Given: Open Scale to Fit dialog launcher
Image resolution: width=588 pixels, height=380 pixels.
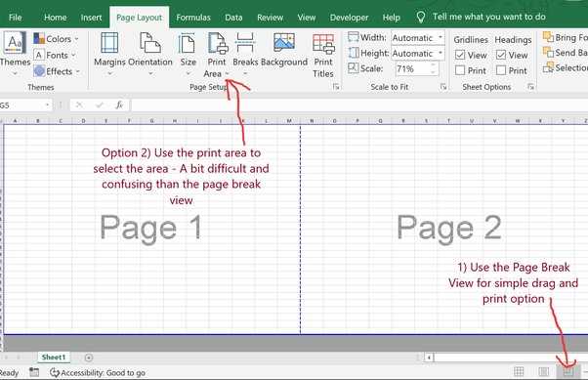Looking at the screenshot, I should pyautogui.click(x=443, y=87).
